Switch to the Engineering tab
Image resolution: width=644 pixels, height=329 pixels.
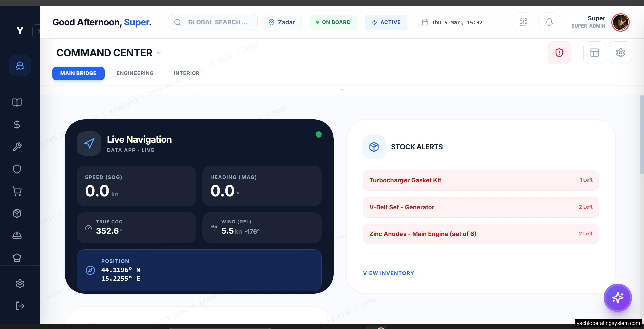[135, 73]
